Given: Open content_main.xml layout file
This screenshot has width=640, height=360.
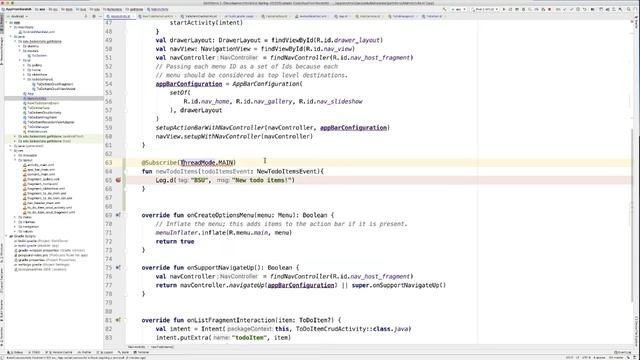Looking at the screenshot, I should pos(41,174).
